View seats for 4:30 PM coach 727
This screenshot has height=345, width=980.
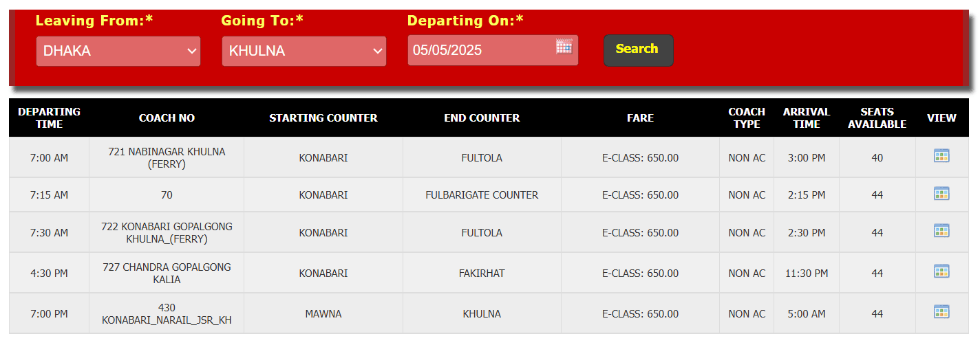941,271
